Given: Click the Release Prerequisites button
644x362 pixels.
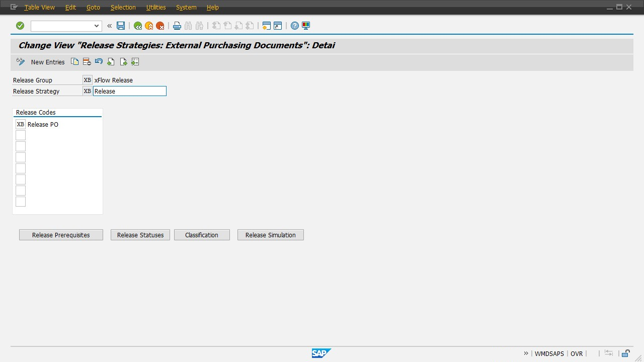Looking at the screenshot, I should pyautogui.click(x=61, y=235).
